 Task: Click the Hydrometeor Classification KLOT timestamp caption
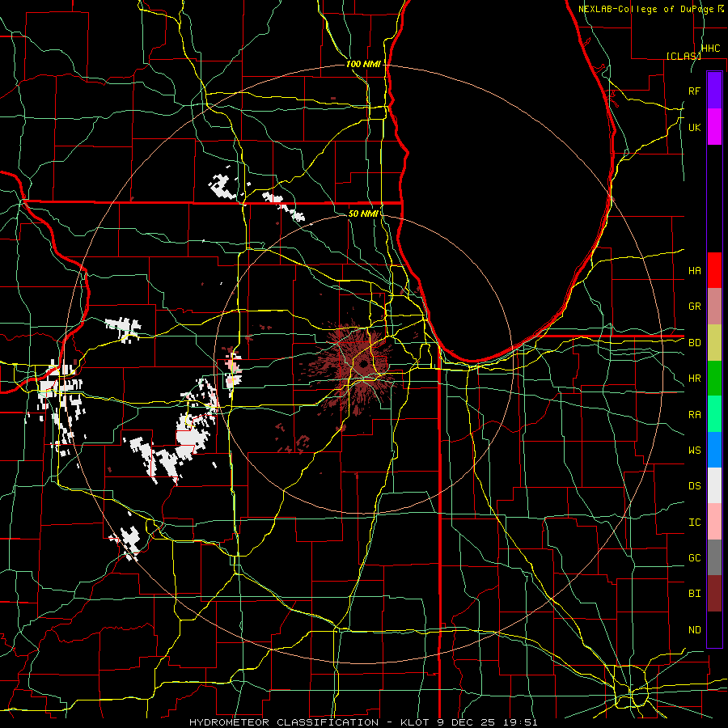coord(363,722)
